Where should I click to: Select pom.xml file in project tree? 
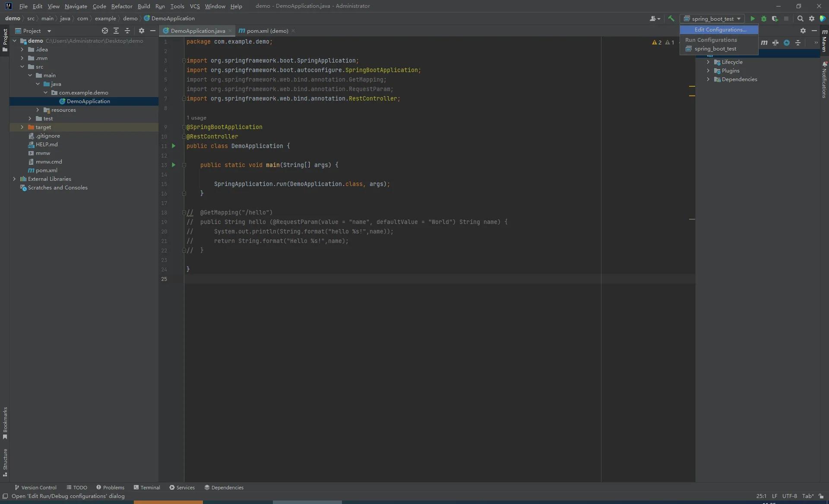click(x=46, y=170)
